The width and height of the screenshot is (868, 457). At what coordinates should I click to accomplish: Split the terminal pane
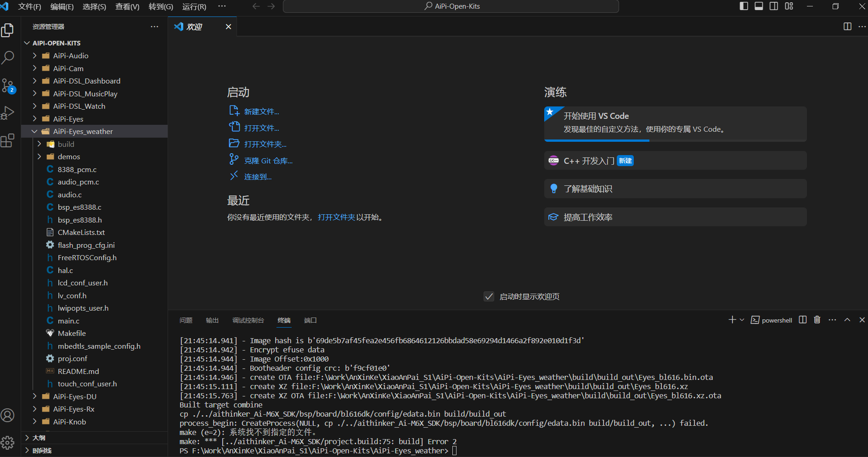(x=803, y=320)
